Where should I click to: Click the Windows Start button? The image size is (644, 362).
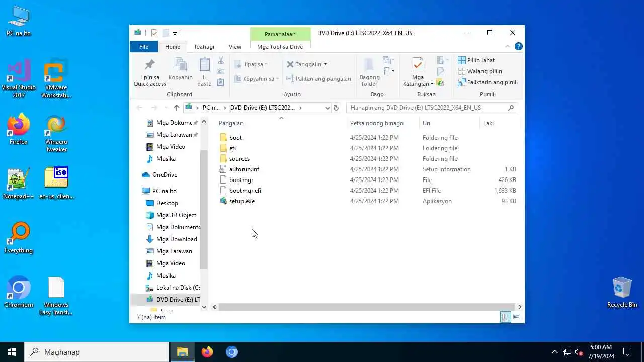coord(12,352)
